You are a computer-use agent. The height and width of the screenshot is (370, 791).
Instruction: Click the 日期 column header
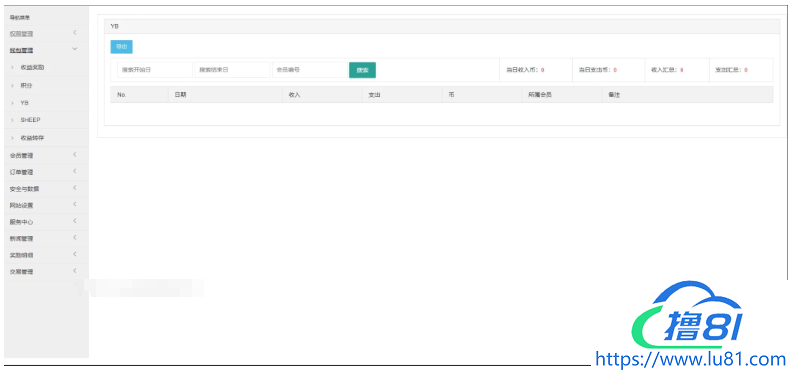pyautogui.click(x=180, y=95)
